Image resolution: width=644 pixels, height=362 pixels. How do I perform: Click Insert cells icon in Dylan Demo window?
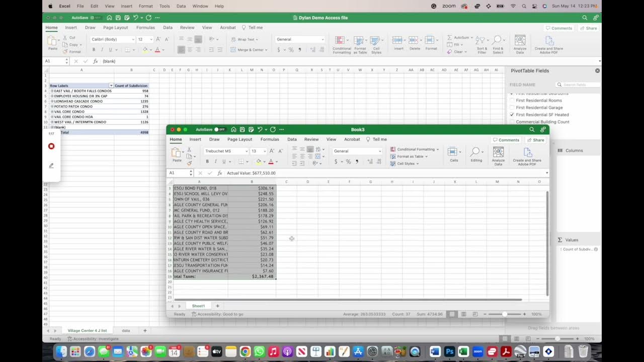point(398,40)
